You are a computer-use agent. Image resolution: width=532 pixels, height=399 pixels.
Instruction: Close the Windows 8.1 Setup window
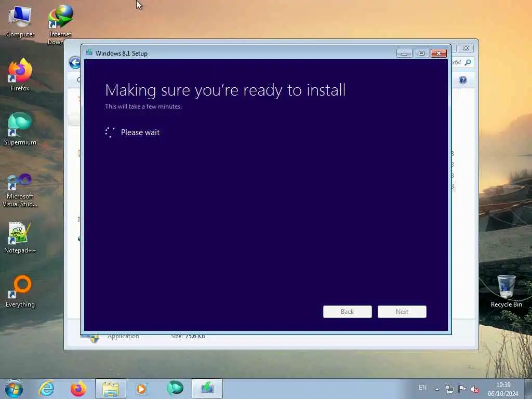438,54
